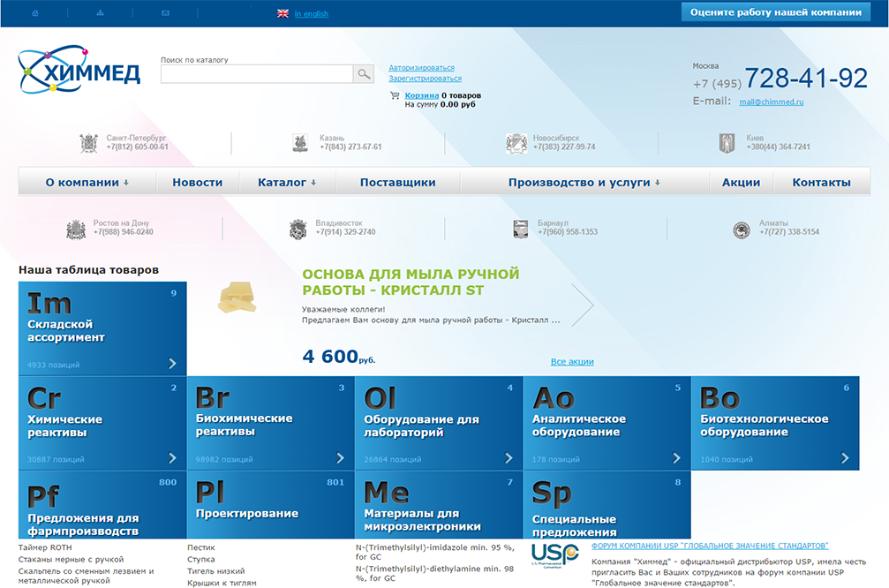The width and height of the screenshot is (889, 588).
Task: Click the Алматы emblem icon
Action: coord(742,230)
